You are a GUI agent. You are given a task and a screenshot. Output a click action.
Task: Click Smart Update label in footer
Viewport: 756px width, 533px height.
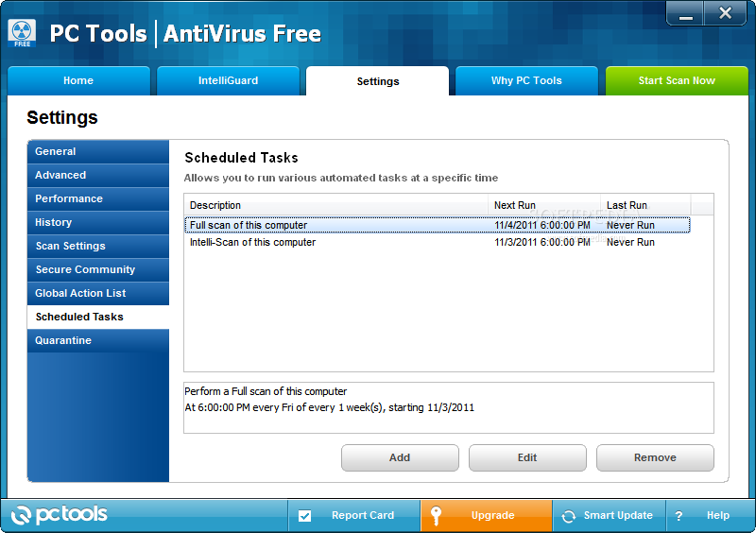pos(618,515)
